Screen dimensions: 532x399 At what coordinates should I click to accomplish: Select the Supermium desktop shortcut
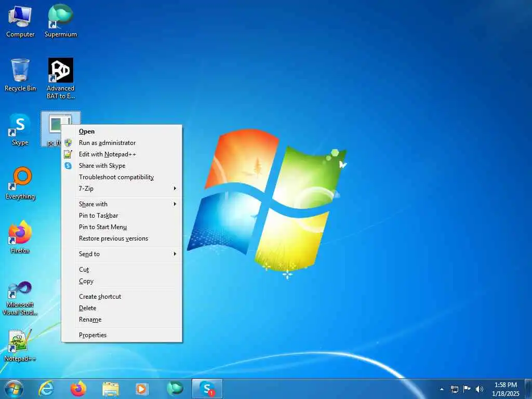tap(61, 21)
